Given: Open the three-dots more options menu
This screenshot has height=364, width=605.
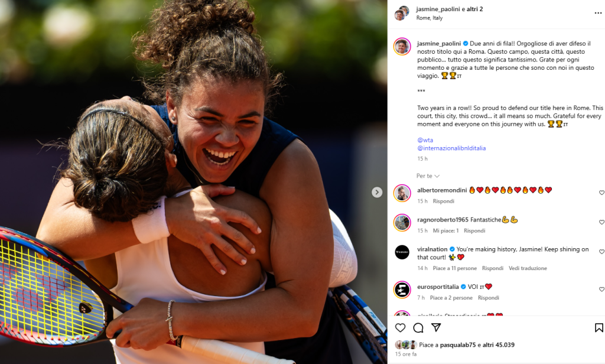Looking at the screenshot, I should (x=598, y=13).
